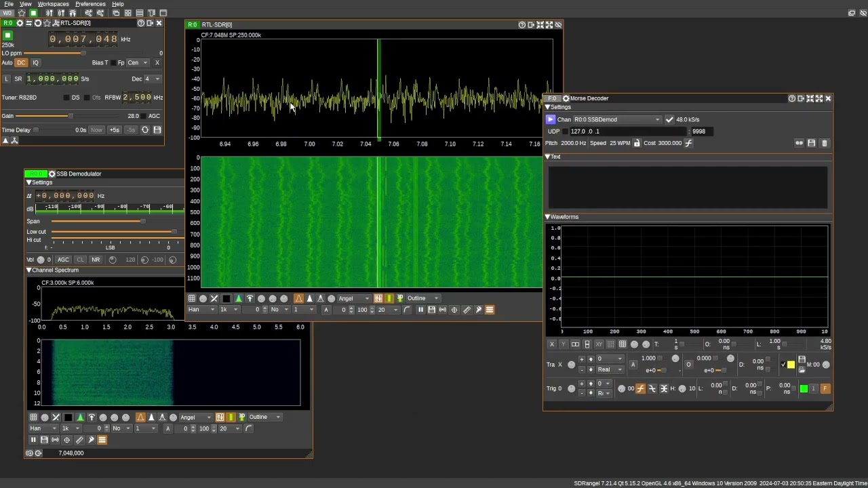Click the W0 workspace label

click(7, 13)
